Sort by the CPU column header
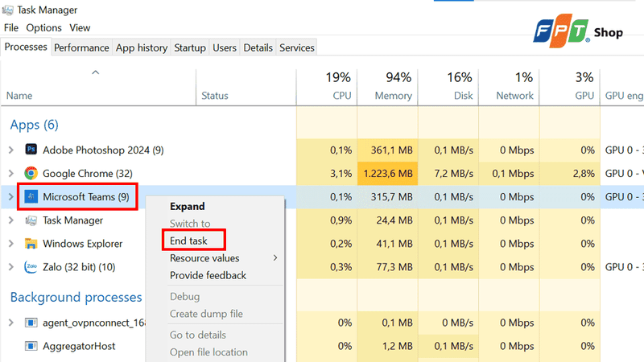This screenshot has height=362, width=644. (x=327, y=88)
